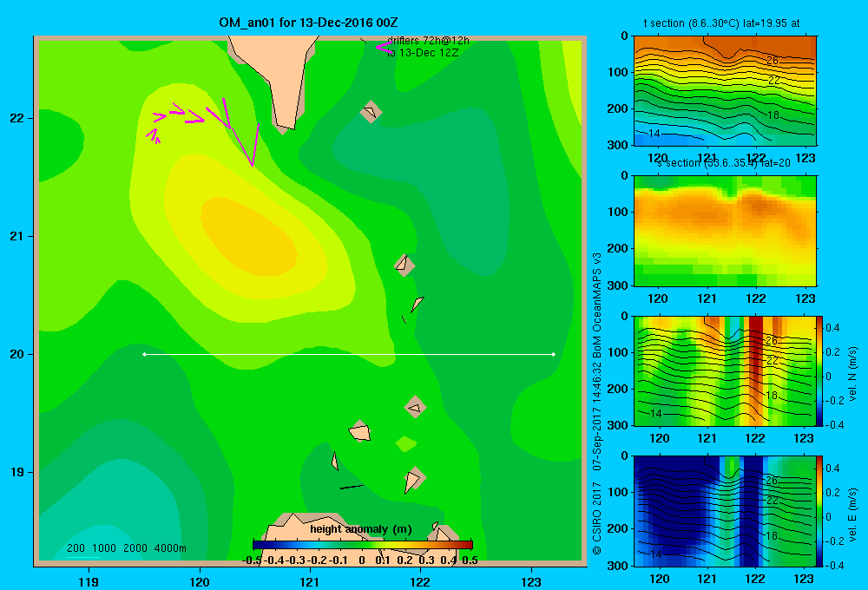The width and height of the screenshot is (868, 590).
Task: Click the orange high-anomaly centre near 21N
Action: (249, 237)
